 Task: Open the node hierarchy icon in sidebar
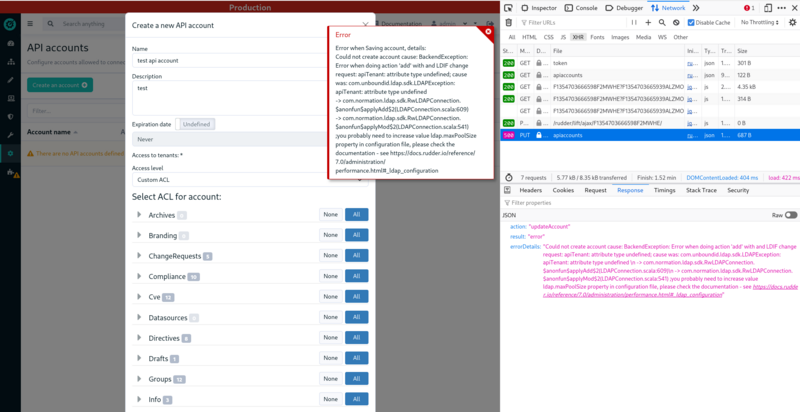[x=11, y=62]
